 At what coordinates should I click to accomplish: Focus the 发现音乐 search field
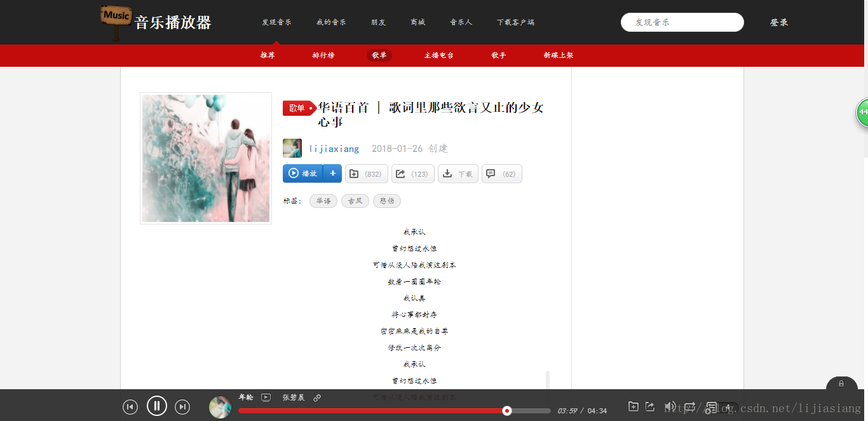click(x=682, y=22)
